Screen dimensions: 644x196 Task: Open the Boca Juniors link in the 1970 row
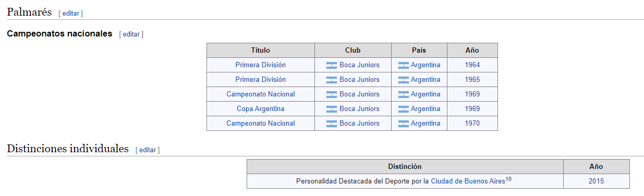359,124
